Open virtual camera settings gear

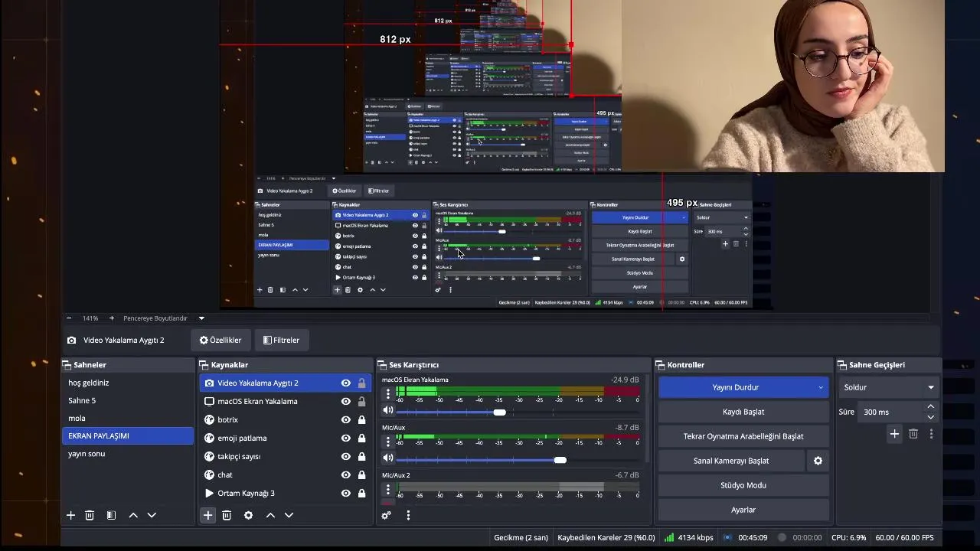coord(818,461)
